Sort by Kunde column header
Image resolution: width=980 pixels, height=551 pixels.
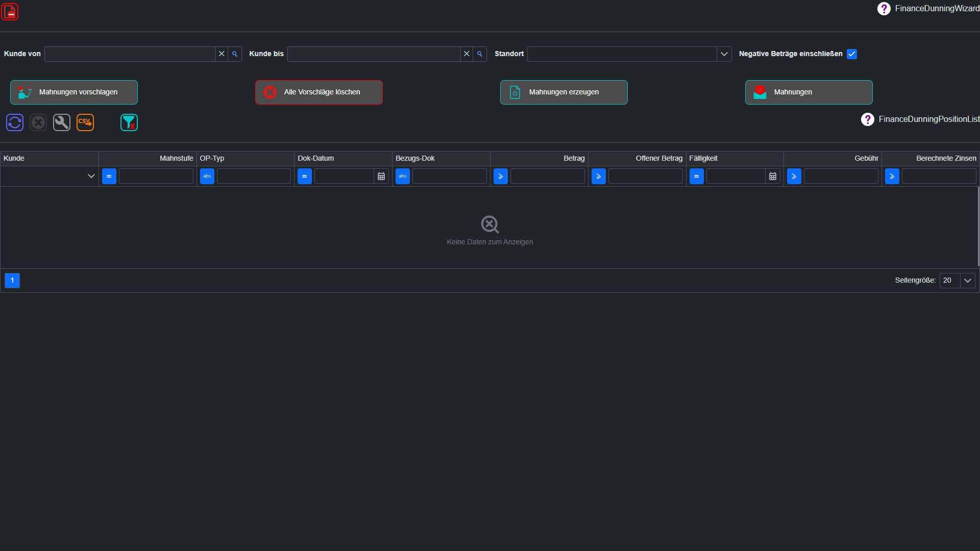[x=50, y=158]
